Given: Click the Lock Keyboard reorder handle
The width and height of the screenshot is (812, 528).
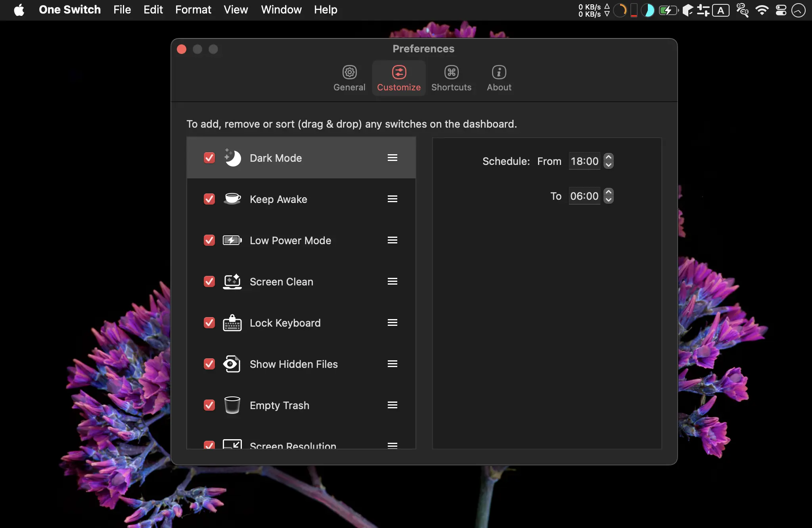Looking at the screenshot, I should point(393,323).
